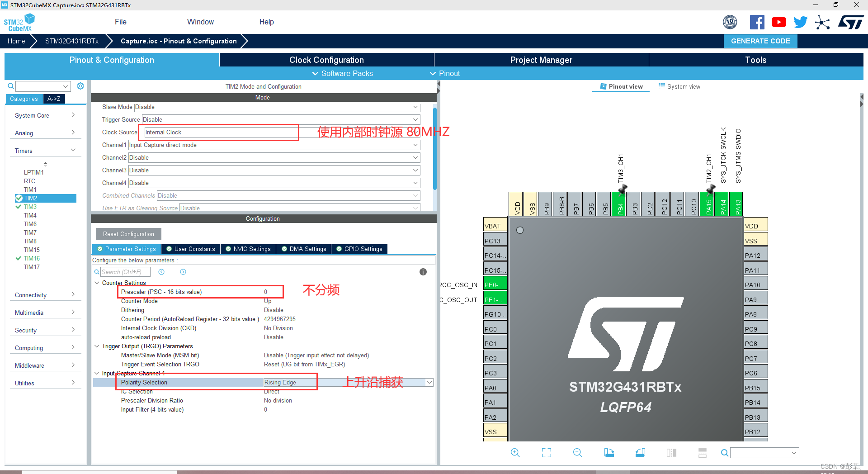This screenshot has height=474, width=868.
Task: Click the parameter search field
Action: click(125, 272)
